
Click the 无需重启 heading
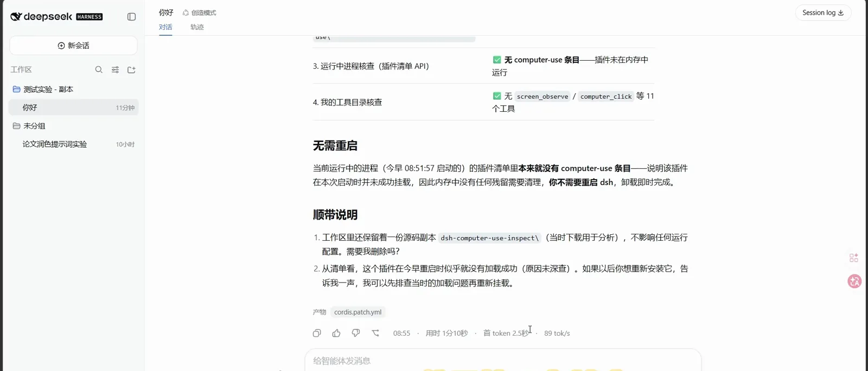pyautogui.click(x=335, y=145)
